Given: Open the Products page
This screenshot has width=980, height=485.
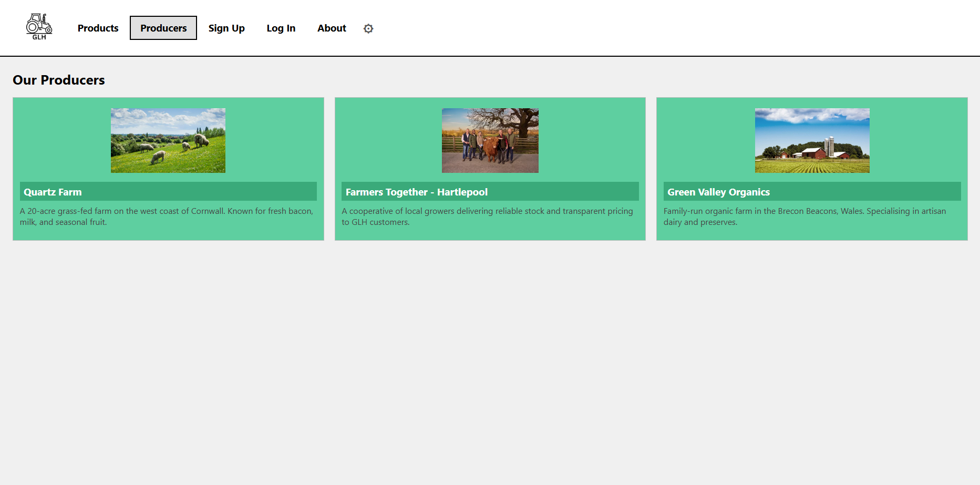Looking at the screenshot, I should (x=98, y=28).
